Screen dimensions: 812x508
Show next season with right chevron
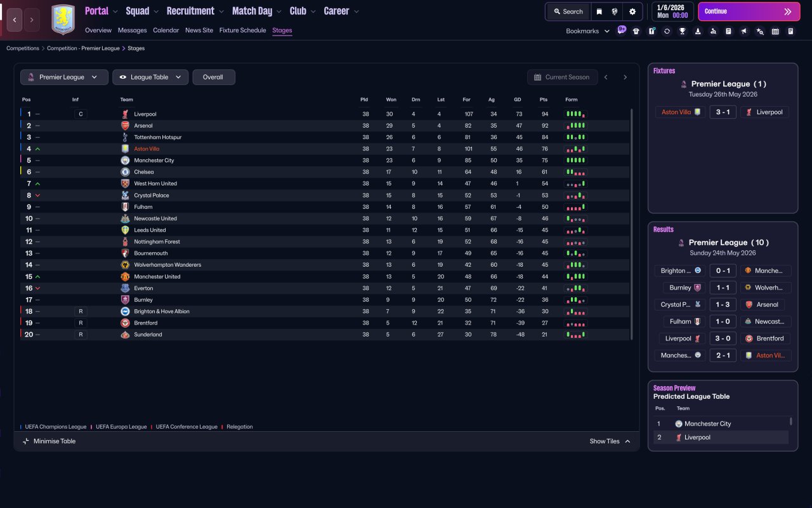pos(625,77)
